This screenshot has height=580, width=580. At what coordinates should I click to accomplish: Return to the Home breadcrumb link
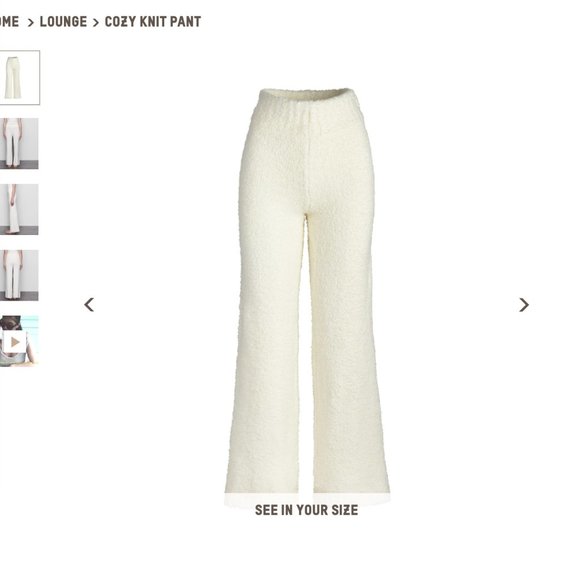point(9,22)
